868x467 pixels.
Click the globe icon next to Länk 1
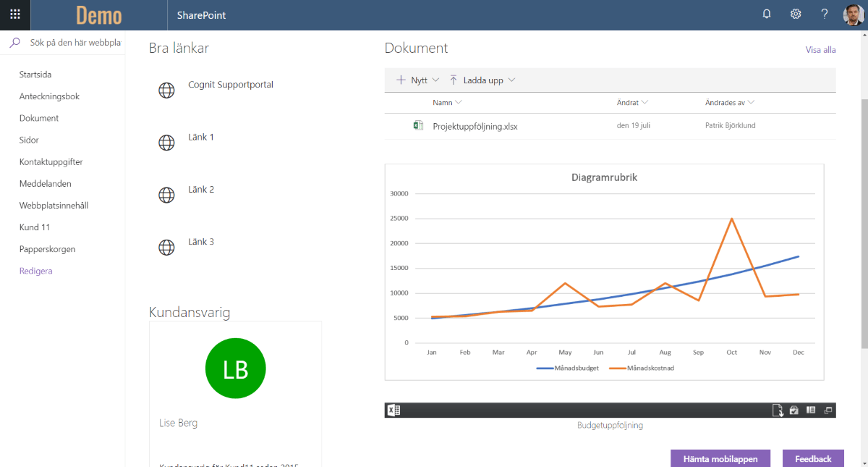tap(166, 143)
